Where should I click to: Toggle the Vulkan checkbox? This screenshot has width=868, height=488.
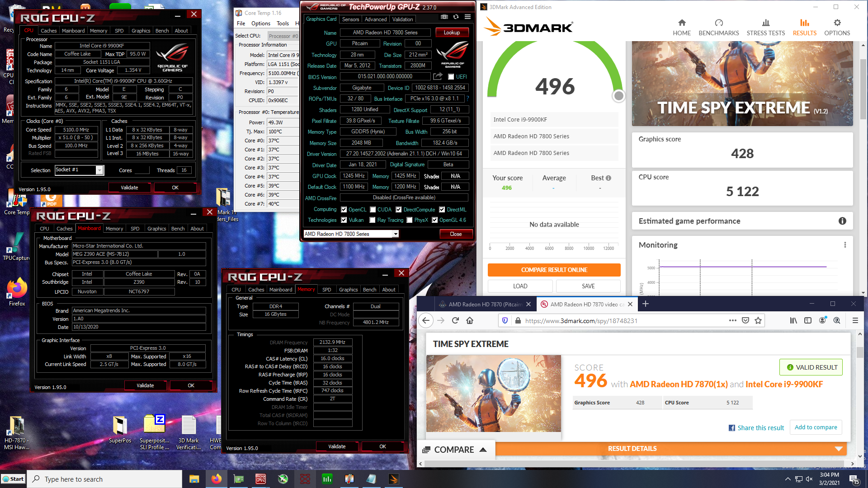(344, 220)
